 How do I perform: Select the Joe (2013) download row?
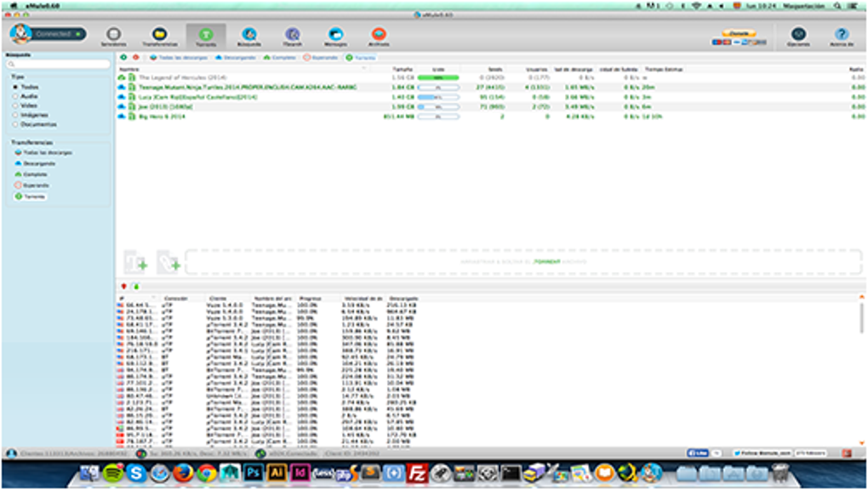click(490, 107)
